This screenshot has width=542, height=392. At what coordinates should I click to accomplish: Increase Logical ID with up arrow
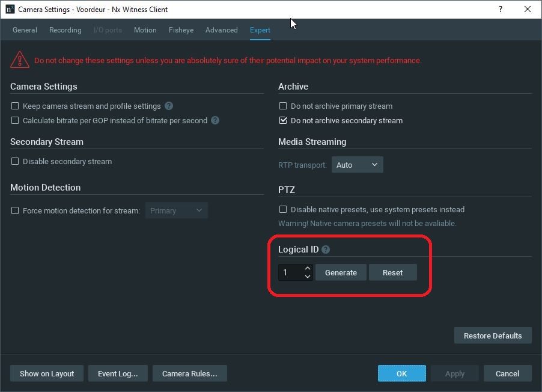point(308,269)
